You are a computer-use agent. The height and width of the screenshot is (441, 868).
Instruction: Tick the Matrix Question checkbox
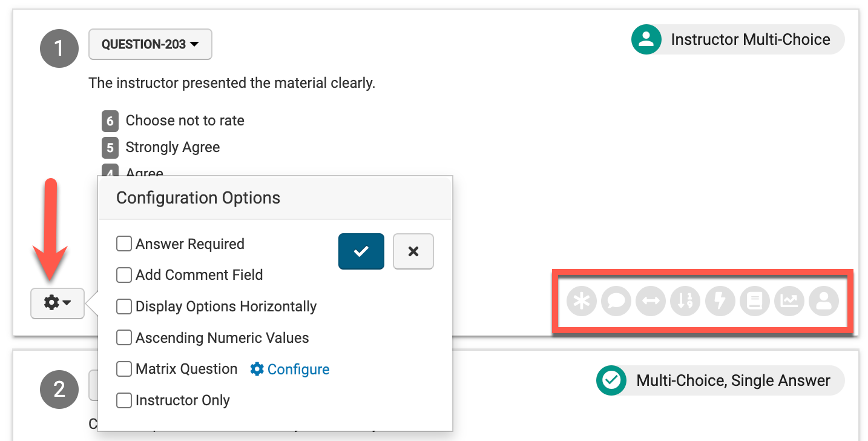pyautogui.click(x=124, y=369)
